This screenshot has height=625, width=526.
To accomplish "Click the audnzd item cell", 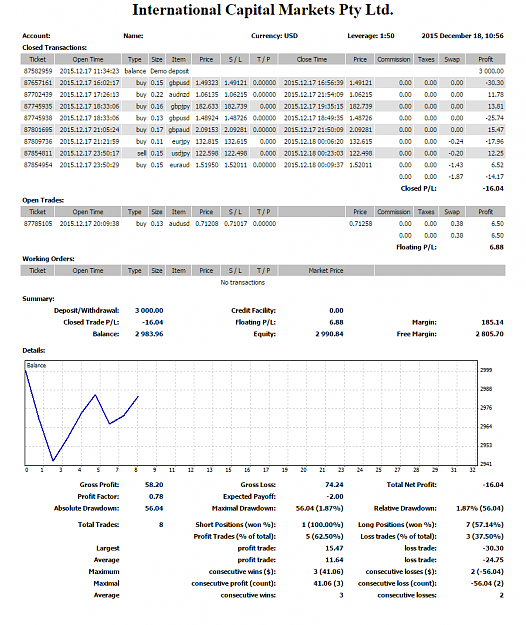I will 179,95.
